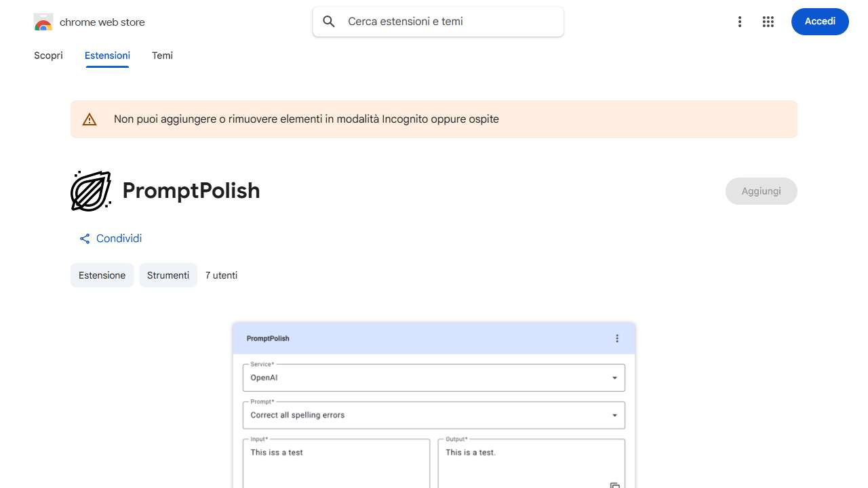Viewport: 868px width, 488px height.
Task: Open the Prompt dropdown showing Correct all spelling errors
Action: pyautogui.click(x=433, y=415)
